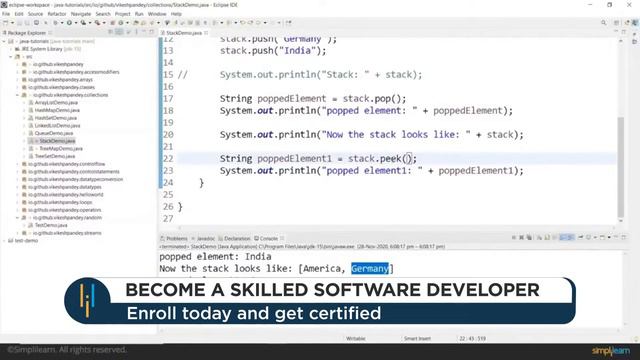
Task: Select TestDemo.java in Package Explorer
Action: point(51,225)
